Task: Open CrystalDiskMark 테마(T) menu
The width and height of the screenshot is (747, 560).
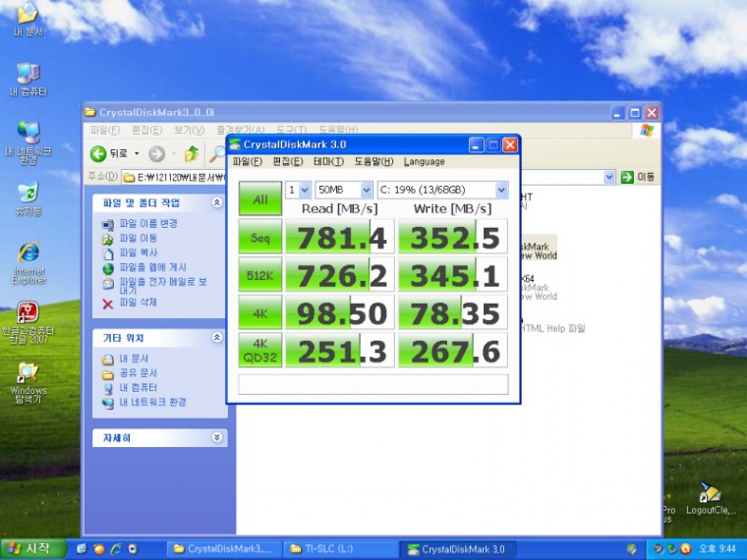Action: pos(328,161)
